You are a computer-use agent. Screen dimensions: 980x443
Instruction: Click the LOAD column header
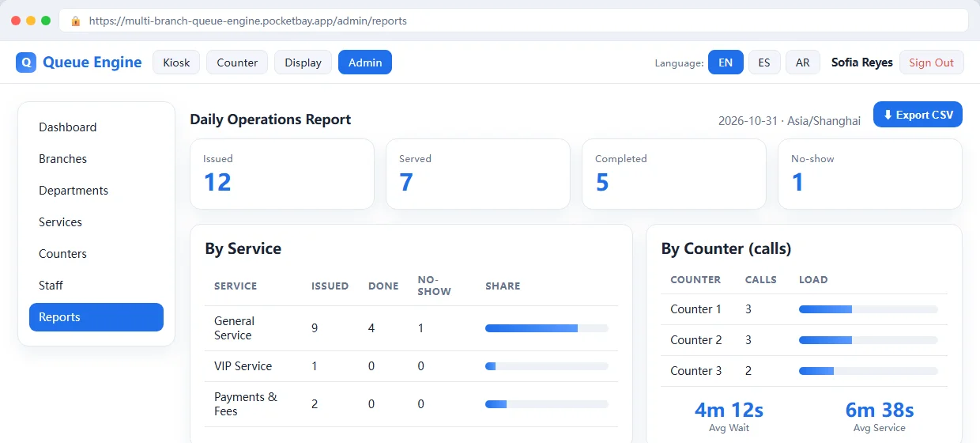tap(813, 280)
